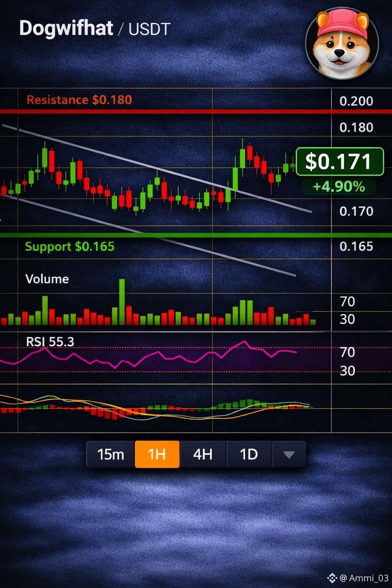Click the 0.200 price axis value
Screen dimensions: 392x588
coord(356,101)
